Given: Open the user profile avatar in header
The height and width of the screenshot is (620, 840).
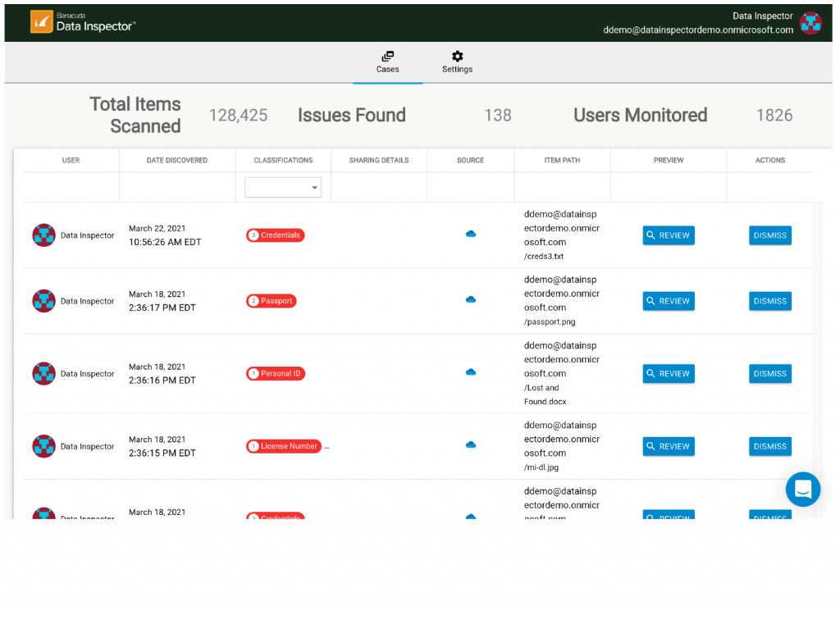Looking at the screenshot, I should [810, 23].
